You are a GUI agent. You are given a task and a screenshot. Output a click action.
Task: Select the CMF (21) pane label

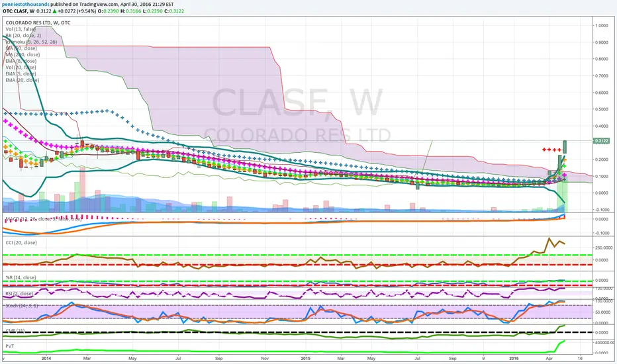15,331
